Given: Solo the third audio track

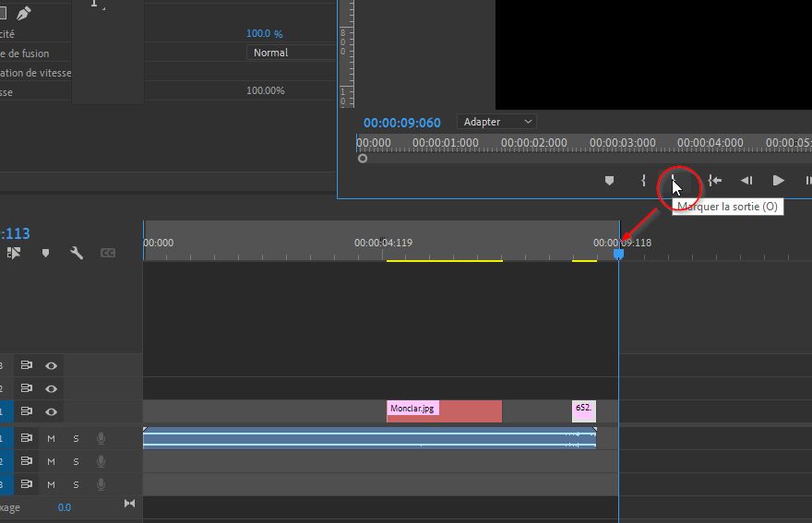Looking at the screenshot, I should [76, 484].
